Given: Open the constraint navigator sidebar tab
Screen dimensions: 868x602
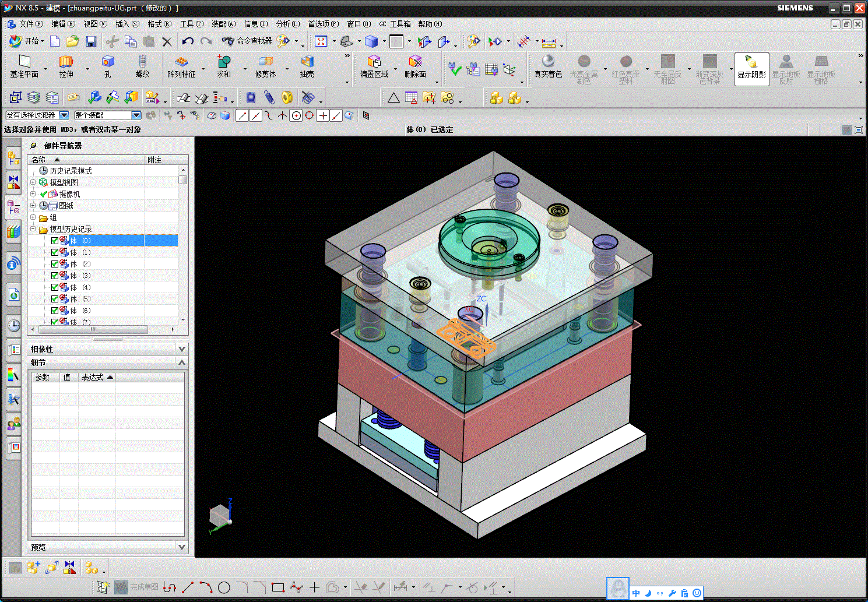Looking at the screenshot, I should (x=13, y=182).
